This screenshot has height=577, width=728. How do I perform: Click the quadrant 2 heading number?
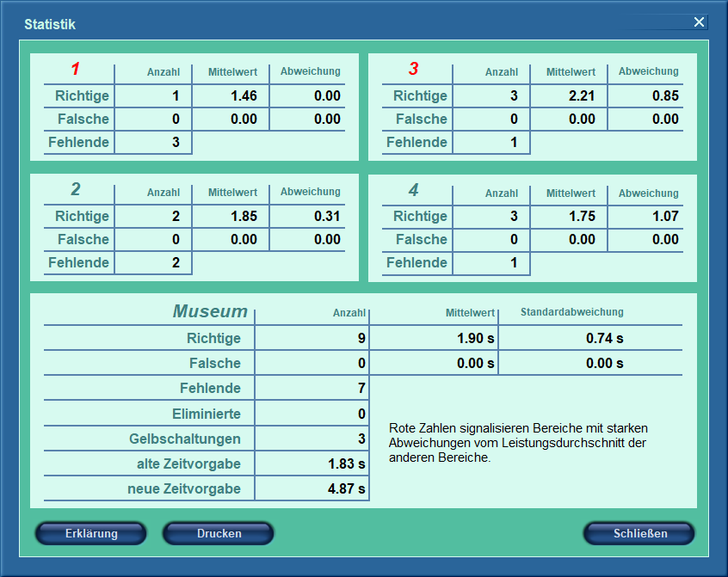75,189
